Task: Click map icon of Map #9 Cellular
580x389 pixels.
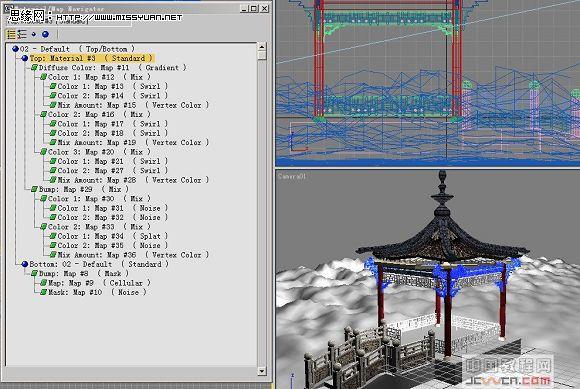Action: [x=44, y=283]
